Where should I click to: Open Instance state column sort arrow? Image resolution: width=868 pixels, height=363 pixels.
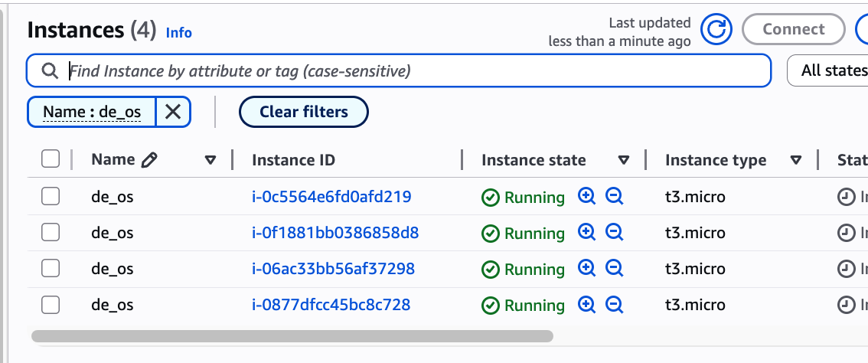[624, 160]
